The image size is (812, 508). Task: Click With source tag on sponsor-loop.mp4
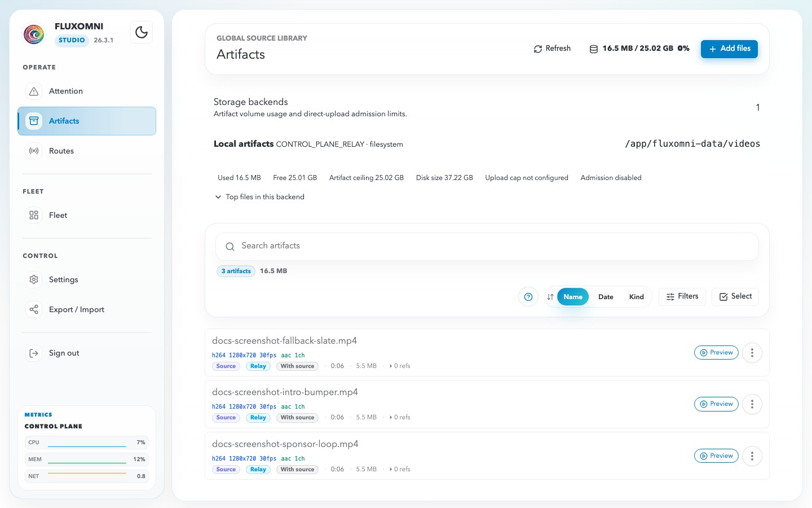click(x=297, y=470)
